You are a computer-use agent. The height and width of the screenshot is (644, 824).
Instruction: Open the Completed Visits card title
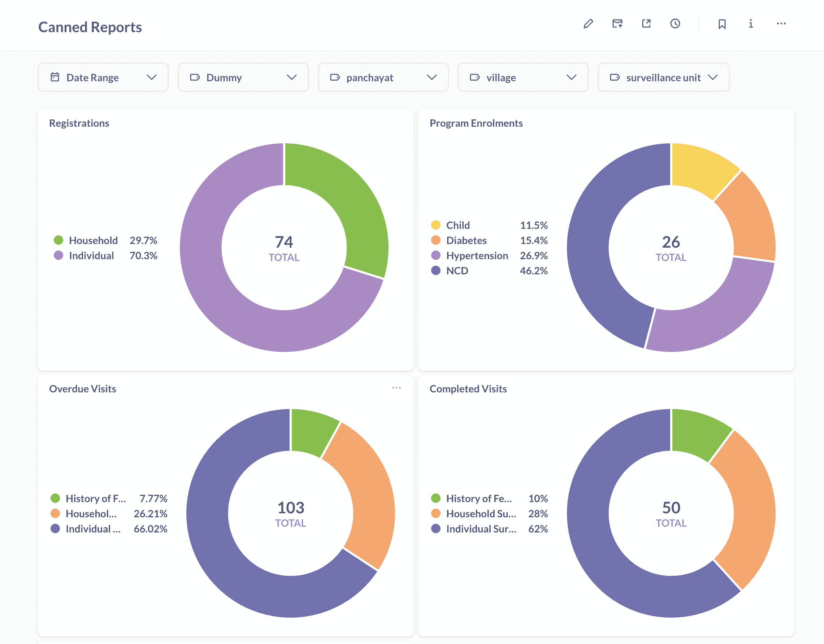[468, 389]
